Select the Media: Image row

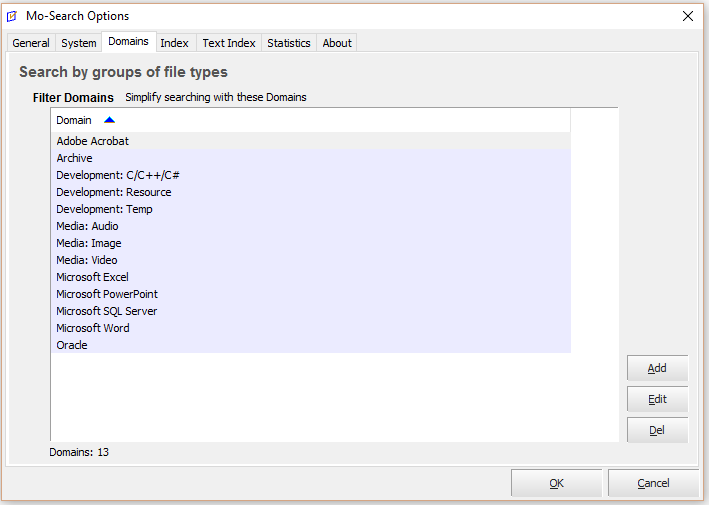tap(311, 243)
